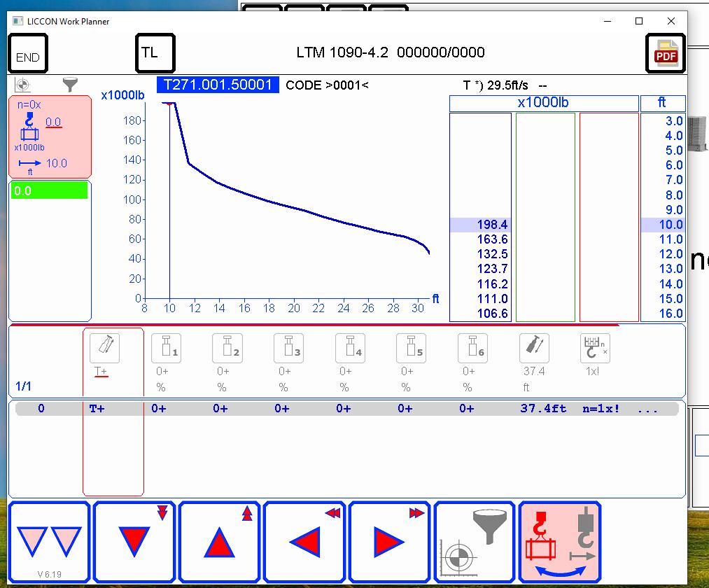Select the 198.4 load table value

[493, 225]
